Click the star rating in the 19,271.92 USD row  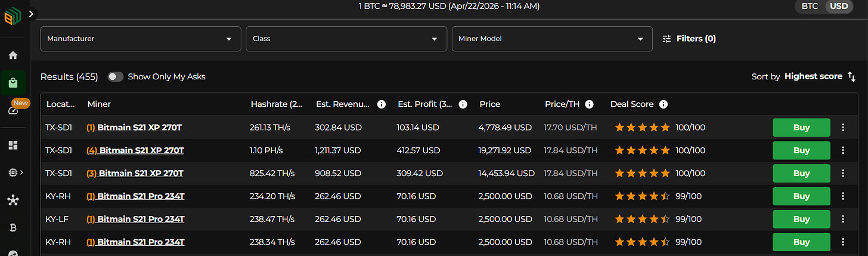(643, 150)
